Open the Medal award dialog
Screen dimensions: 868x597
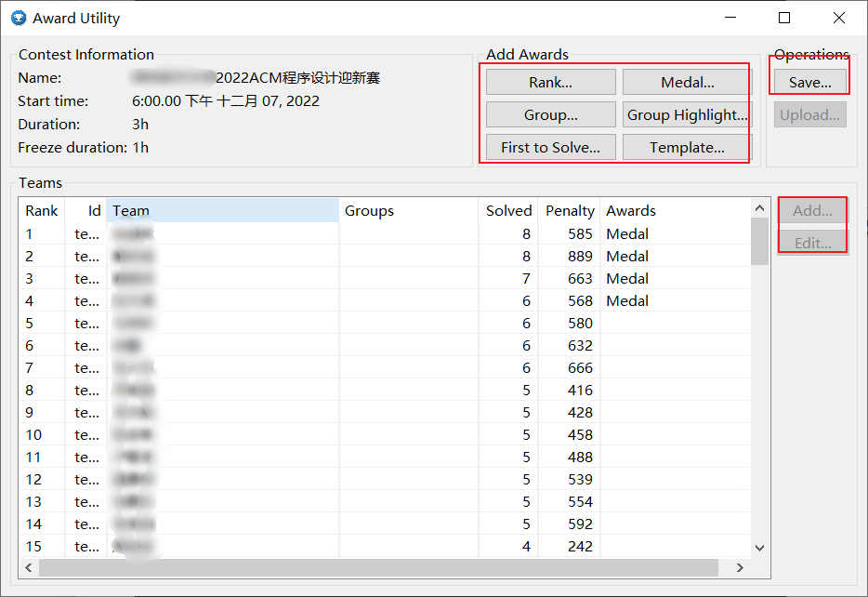[x=685, y=82]
